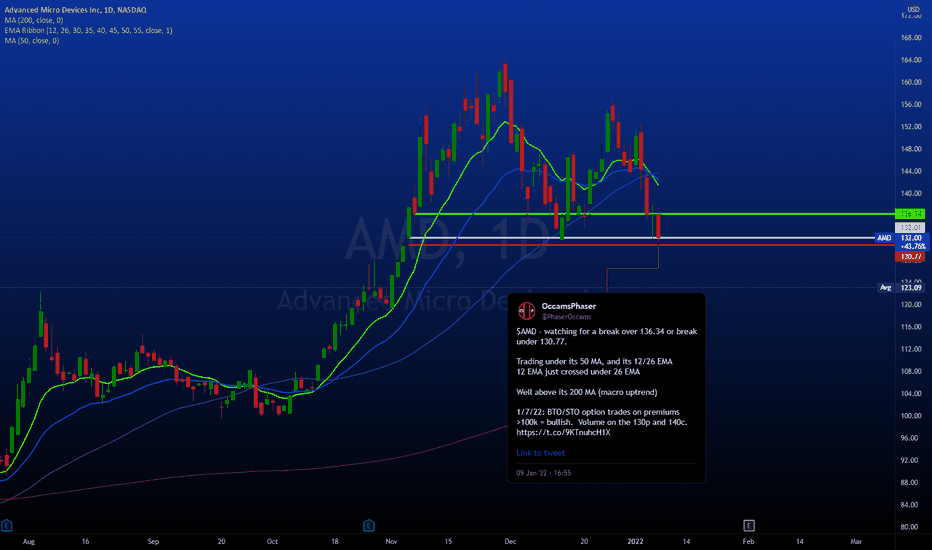Click the green 136.34 price label

coord(910,213)
